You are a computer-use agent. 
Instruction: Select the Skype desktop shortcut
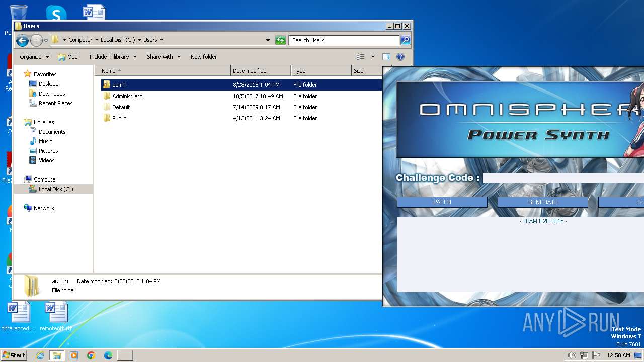point(56,13)
